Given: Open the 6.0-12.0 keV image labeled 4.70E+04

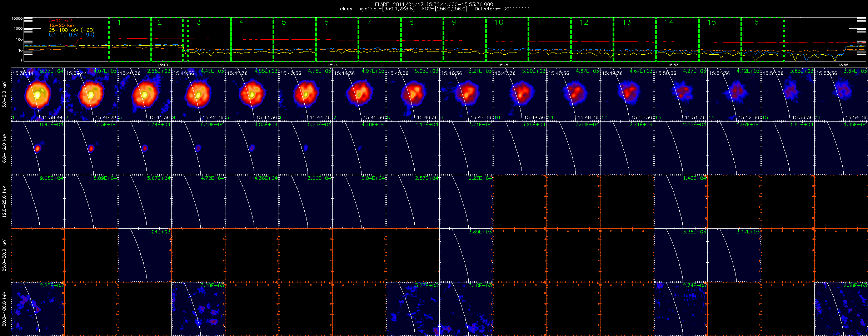Looking at the screenshot, I should [x=359, y=148].
